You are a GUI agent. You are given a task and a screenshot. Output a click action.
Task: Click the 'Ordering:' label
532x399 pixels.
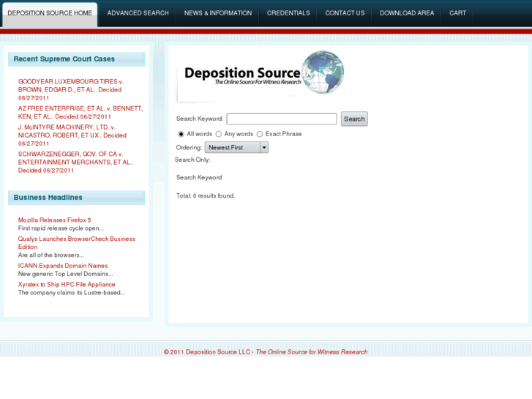point(189,147)
